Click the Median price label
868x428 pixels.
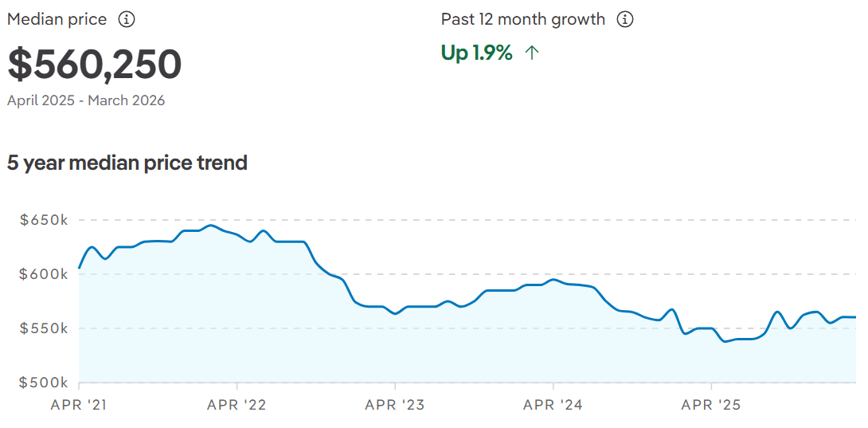pos(57,19)
